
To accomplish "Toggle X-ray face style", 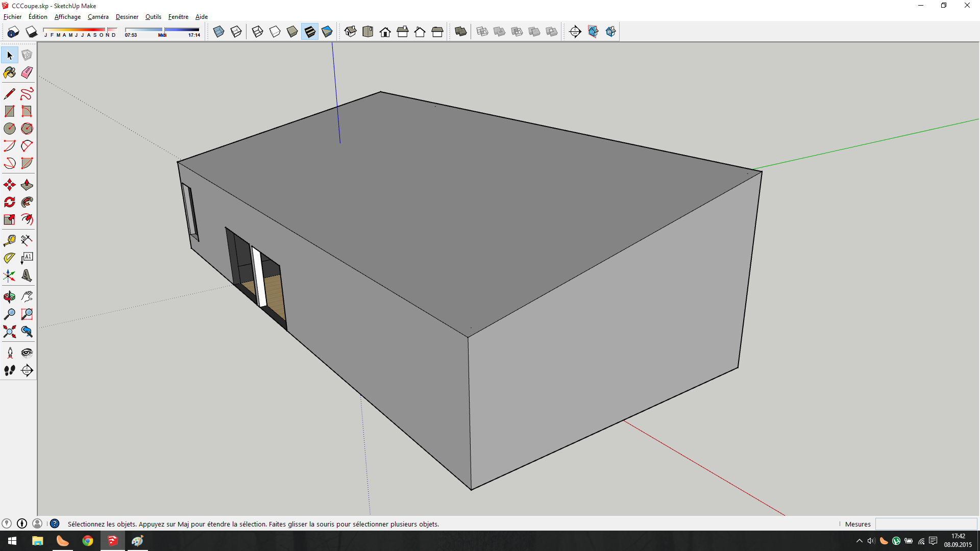I will point(218,32).
